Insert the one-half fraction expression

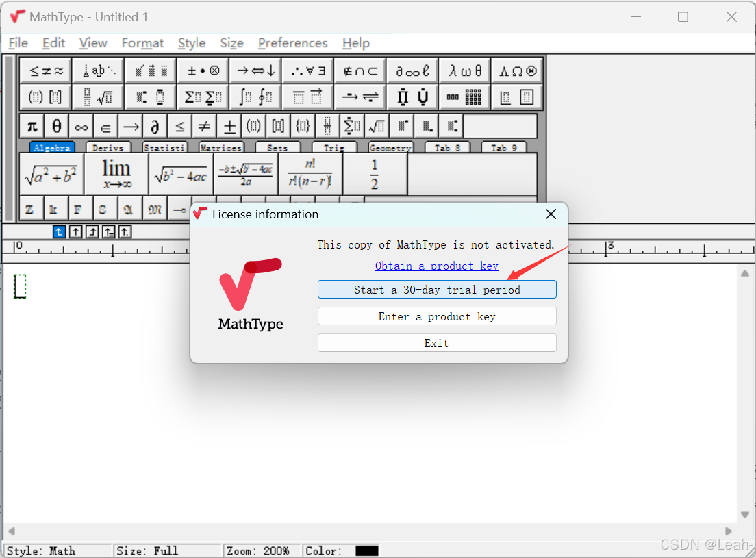pyautogui.click(x=375, y=175)
